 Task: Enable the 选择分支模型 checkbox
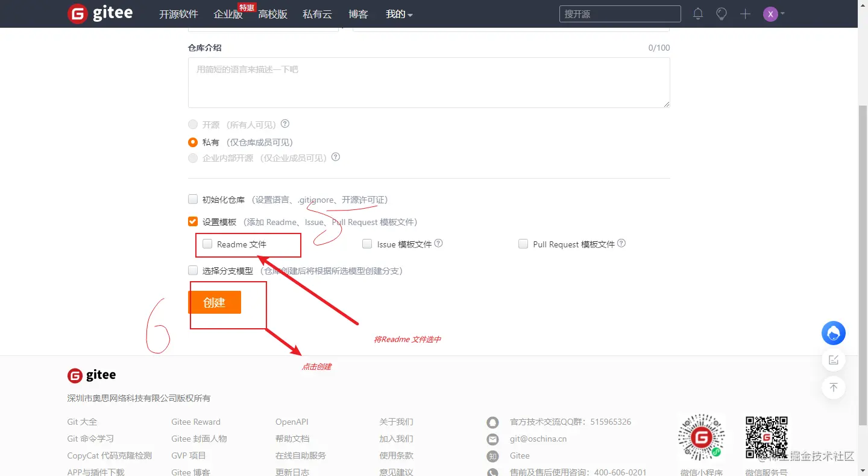[193, 270]
